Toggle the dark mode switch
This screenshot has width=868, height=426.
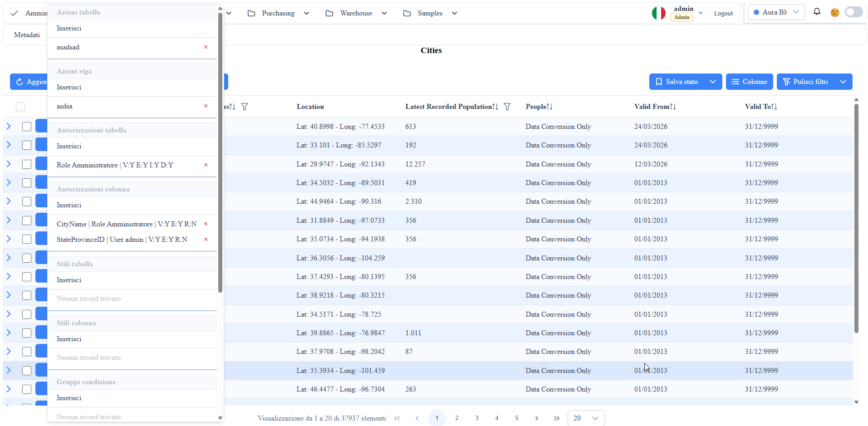click(x=853, y=12)
